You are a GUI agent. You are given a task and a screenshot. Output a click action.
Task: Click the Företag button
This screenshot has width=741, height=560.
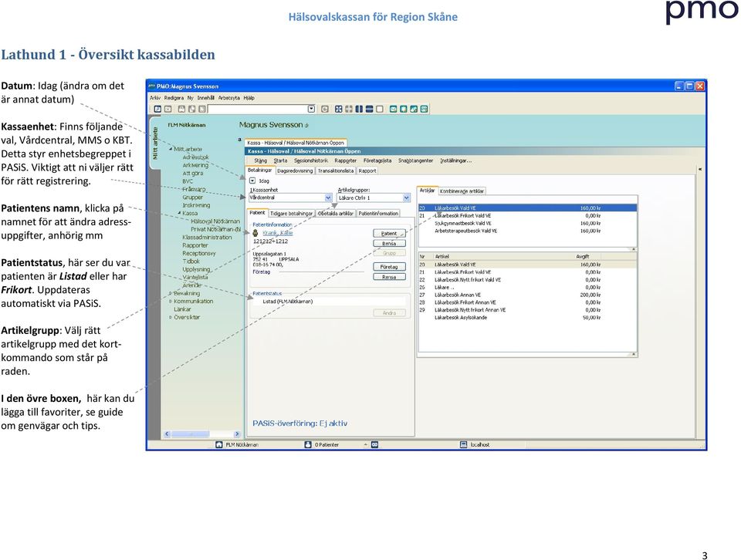389,267
